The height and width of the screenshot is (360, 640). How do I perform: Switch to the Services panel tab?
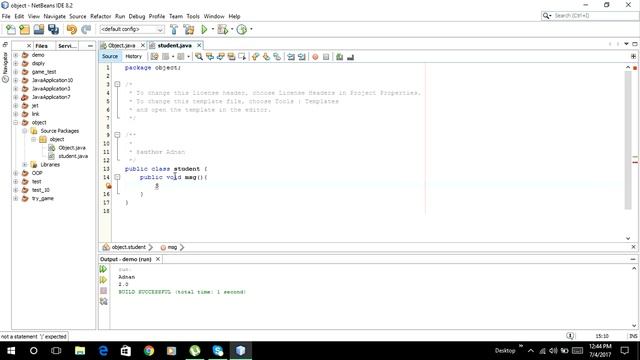click(x=67, y=46)
